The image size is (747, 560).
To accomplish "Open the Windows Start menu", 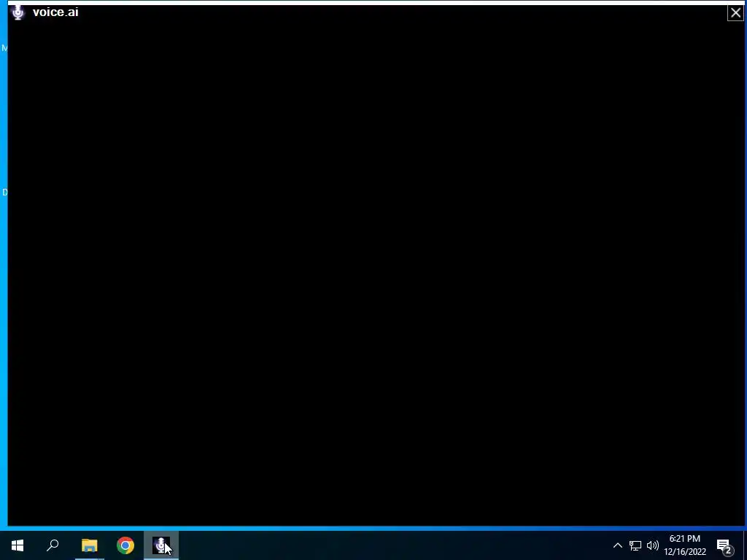I will coord(18,545).
